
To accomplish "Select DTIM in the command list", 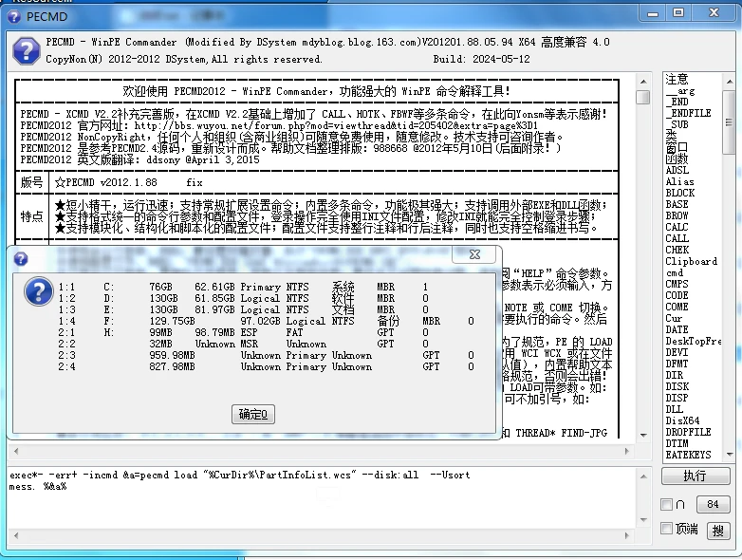I will click(677, 443).
